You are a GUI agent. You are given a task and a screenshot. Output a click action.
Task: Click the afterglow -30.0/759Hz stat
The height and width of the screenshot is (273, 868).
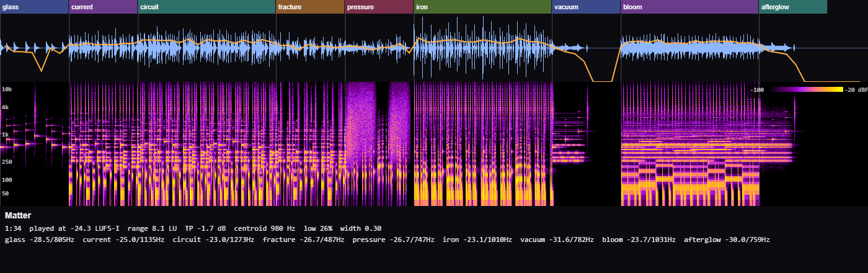pyautogui.click(x=727, y=239)
